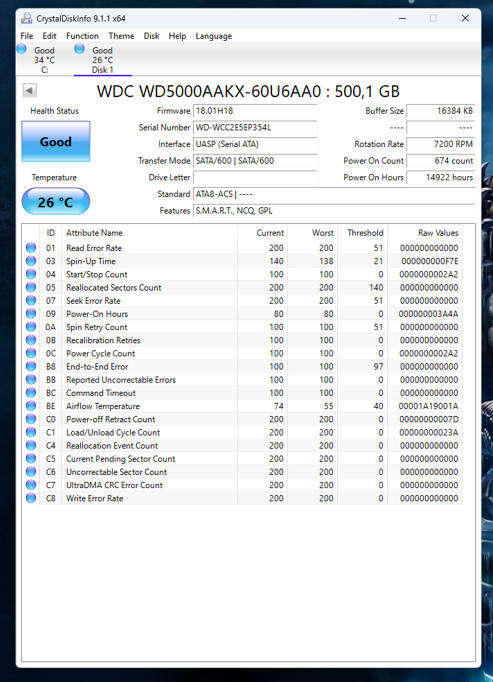Click the Transfer Mode field
This screenshot has height=682, width=493.
255,161
